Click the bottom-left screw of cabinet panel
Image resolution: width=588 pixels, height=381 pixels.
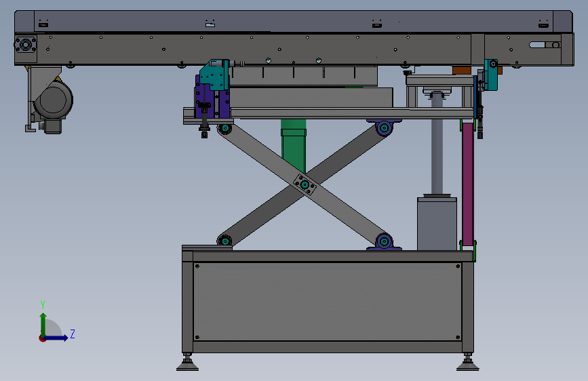point(197,337)
